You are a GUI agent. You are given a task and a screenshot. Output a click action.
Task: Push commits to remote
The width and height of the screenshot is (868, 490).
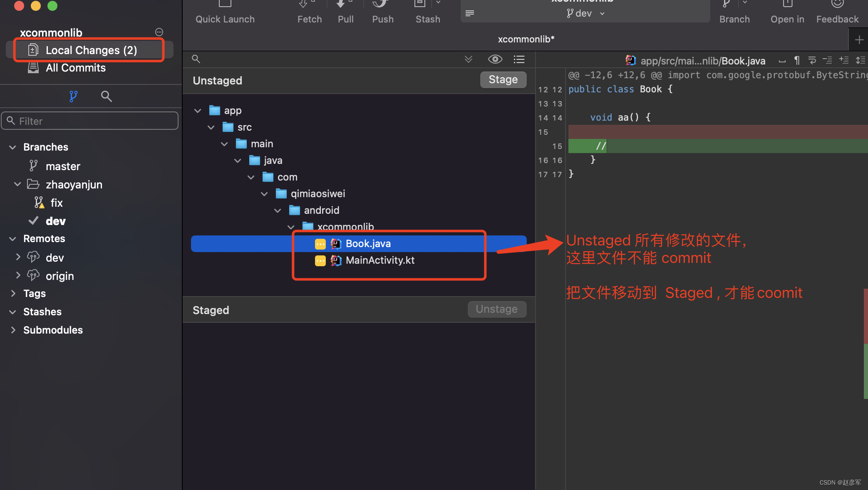click(x=383, y=12)
